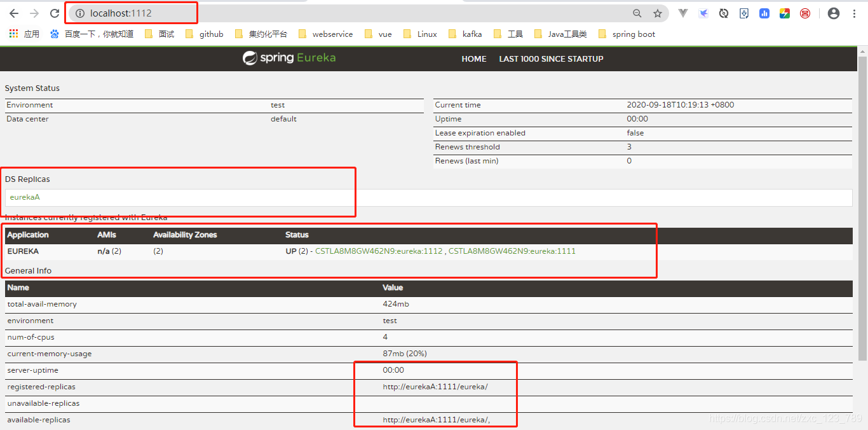Open the Java工具类 bookmark folder
Image resolution: width=868 pixels, height=430 pixels.
pyautogui.click(x=560, y=34)
